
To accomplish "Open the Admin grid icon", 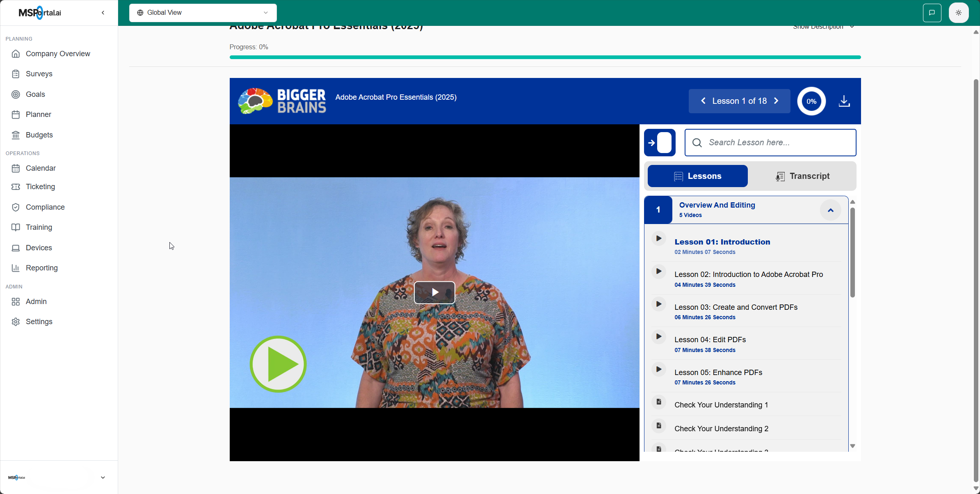I will tap(16, 302).
